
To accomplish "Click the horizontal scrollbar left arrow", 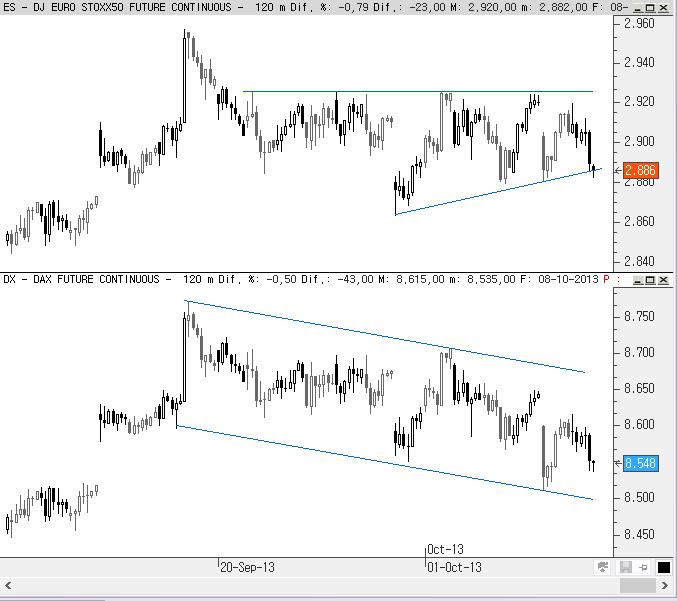I will click(7, 586).
